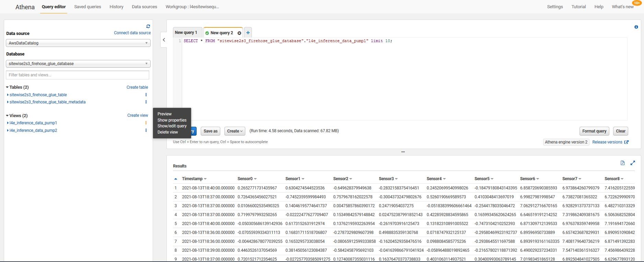Click the info icon in the editor panel
The width and height of the screenshot is (644, 262).
[x=636, y=27]
